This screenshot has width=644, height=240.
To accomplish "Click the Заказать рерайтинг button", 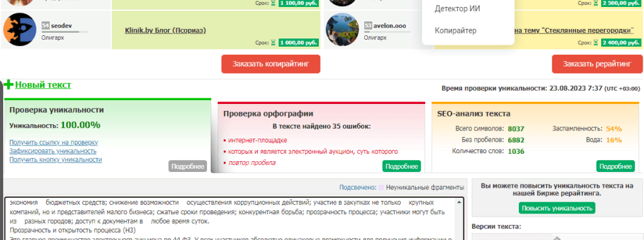I will (597, 64).
